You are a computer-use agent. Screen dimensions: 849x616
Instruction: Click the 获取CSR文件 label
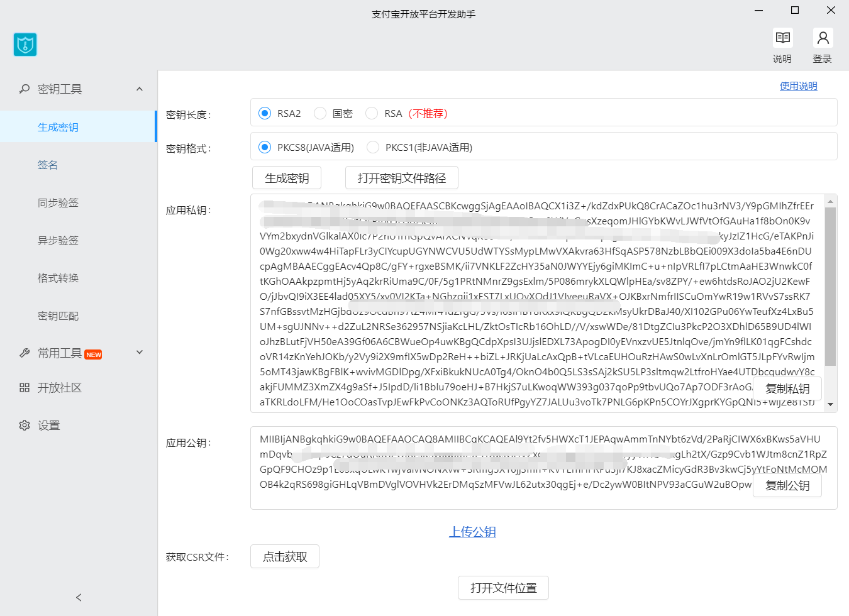click(197, 557)
